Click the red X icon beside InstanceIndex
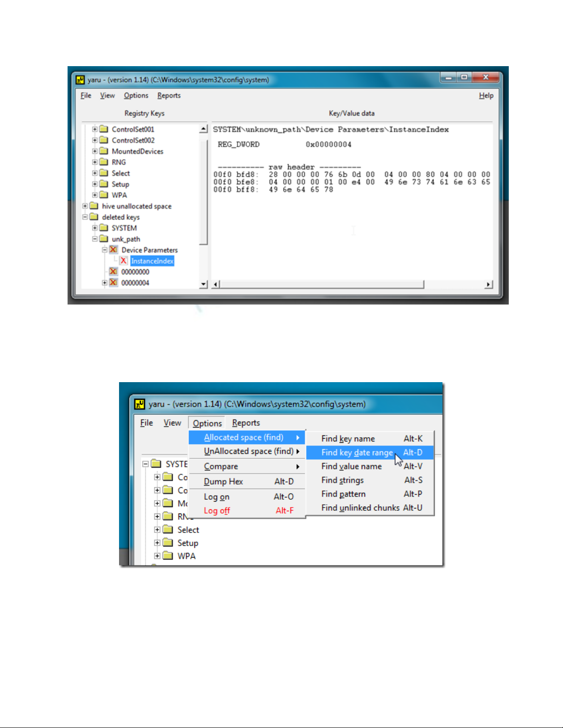The width and height of the screenshot is (563, 728). [123, 261]
